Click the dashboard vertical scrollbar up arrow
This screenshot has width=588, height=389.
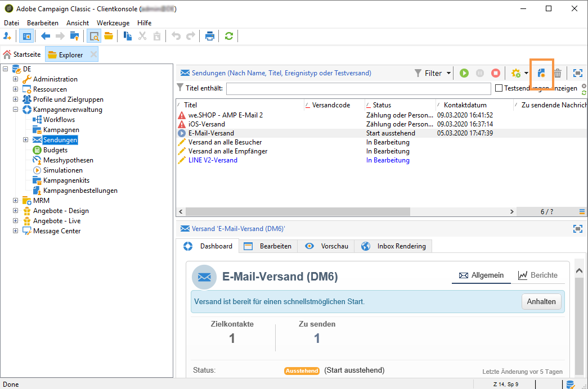pyautogui.click(x=579, y=270)
